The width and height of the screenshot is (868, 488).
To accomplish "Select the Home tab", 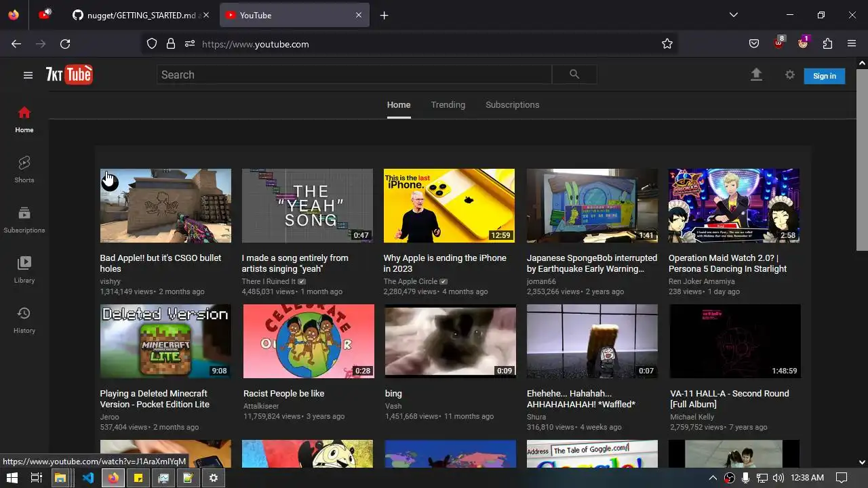I will 399,105.
